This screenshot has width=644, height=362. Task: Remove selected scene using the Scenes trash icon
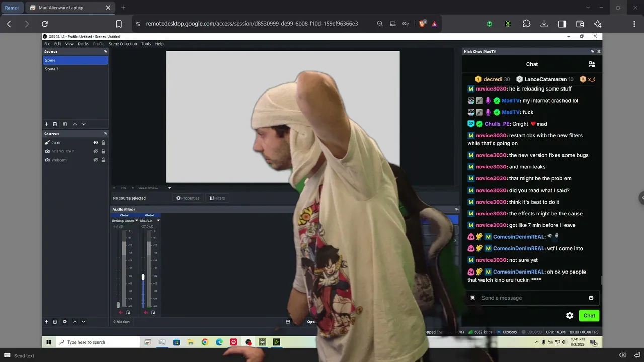click(x=55, y=124)
